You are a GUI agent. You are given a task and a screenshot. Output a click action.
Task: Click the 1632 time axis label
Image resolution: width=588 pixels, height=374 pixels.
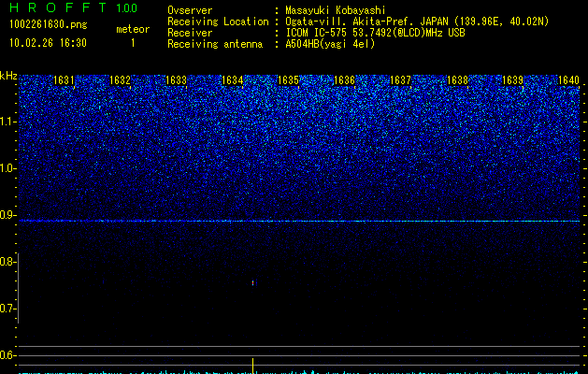[120, 80]
